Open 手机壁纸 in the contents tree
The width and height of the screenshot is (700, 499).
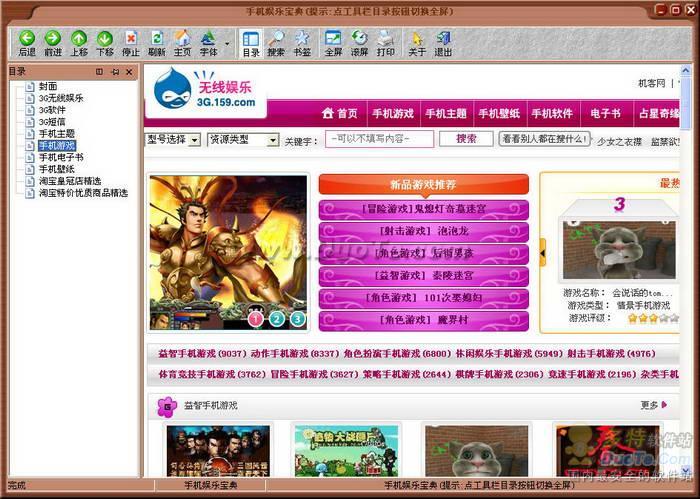[56, 169]
